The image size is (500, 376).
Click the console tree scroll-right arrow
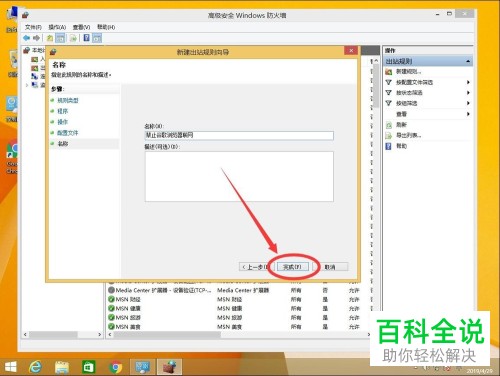[x=99, y=334]
